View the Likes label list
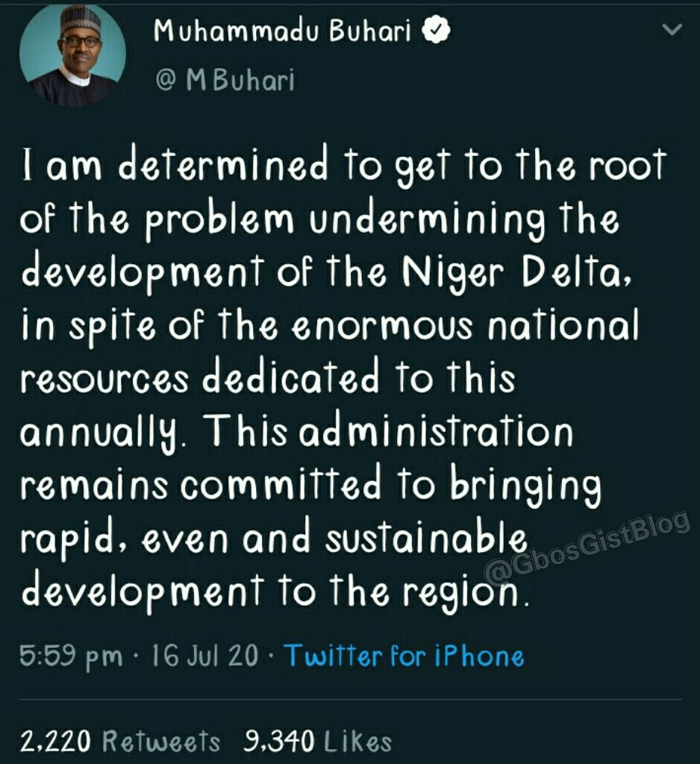 (358, 741)
